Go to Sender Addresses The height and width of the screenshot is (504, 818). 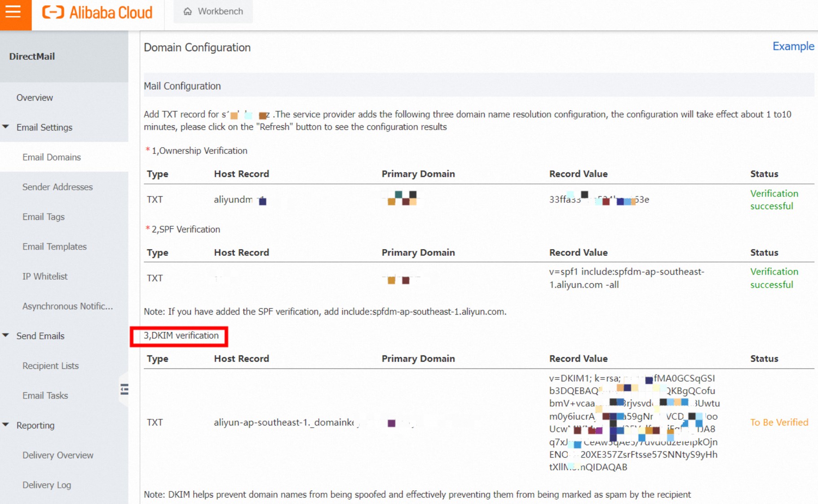point(57,187)
